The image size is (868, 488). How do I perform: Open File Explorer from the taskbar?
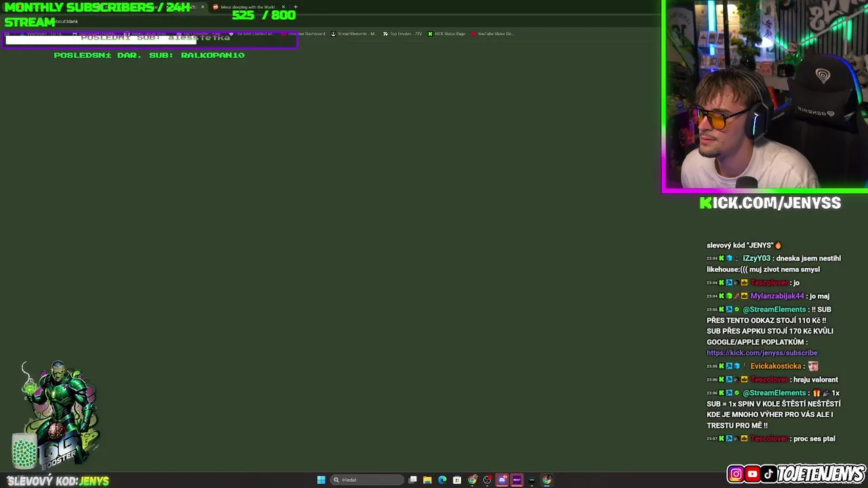(427, 480)
